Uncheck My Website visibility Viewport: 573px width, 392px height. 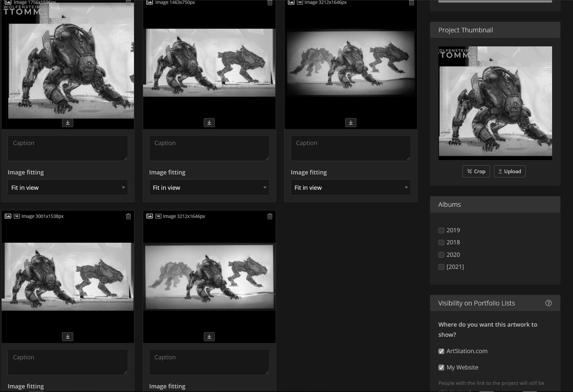tap(441, 367)
